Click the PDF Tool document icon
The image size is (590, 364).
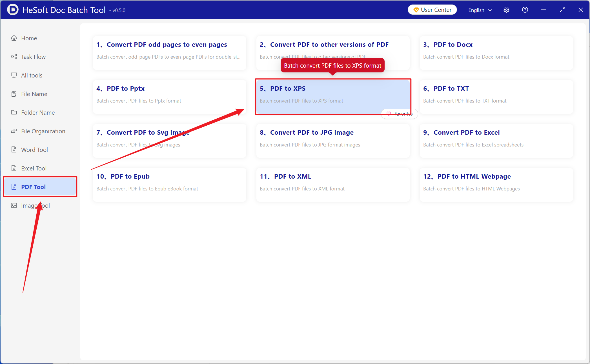[14, 187]
